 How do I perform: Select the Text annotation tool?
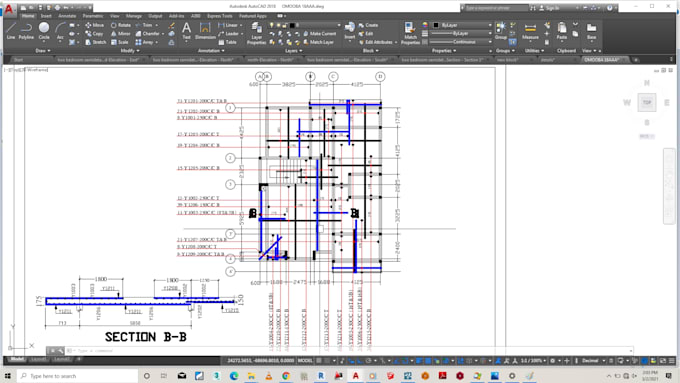click(x=186, y=31)
